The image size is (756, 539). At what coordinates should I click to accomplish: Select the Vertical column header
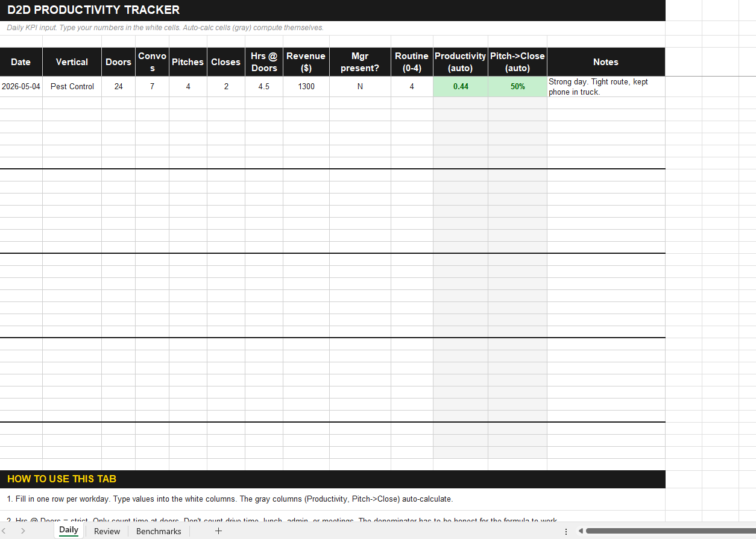(72, 62)
